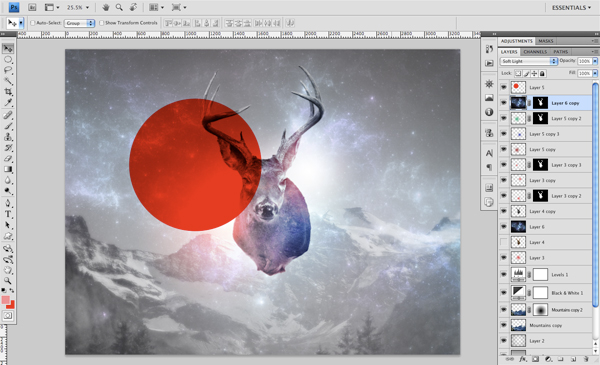The image size is (600, 365).
Task: Click the foreground color swatch
Action: 5,300
